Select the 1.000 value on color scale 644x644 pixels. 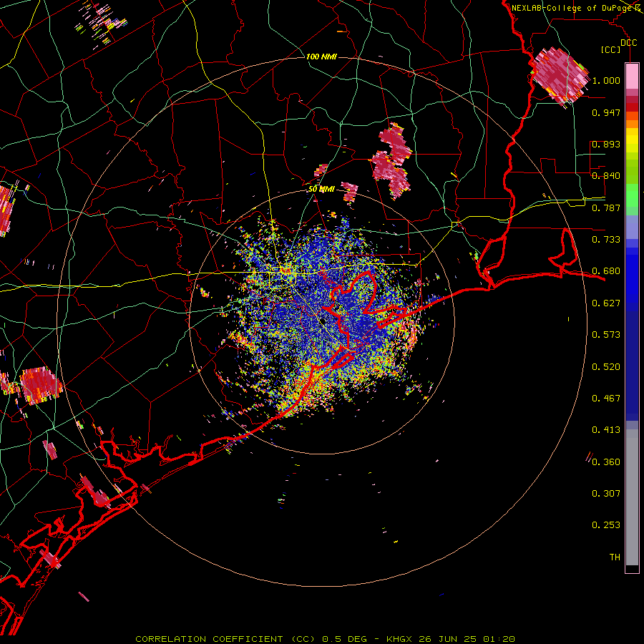point(606,80)
